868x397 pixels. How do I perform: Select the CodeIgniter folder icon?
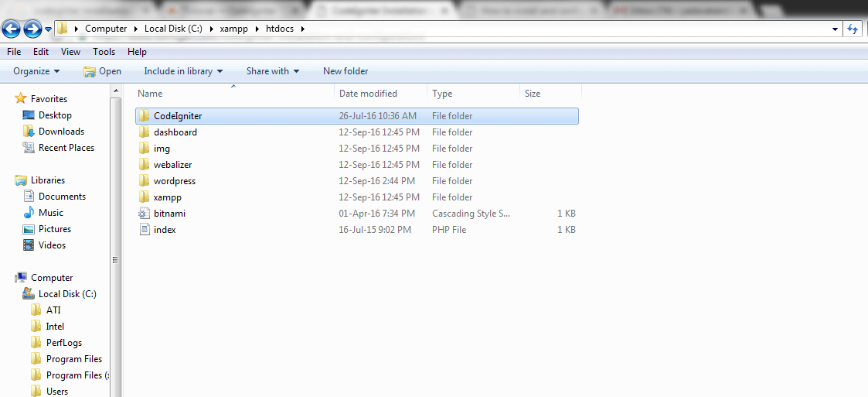point(145,116)
